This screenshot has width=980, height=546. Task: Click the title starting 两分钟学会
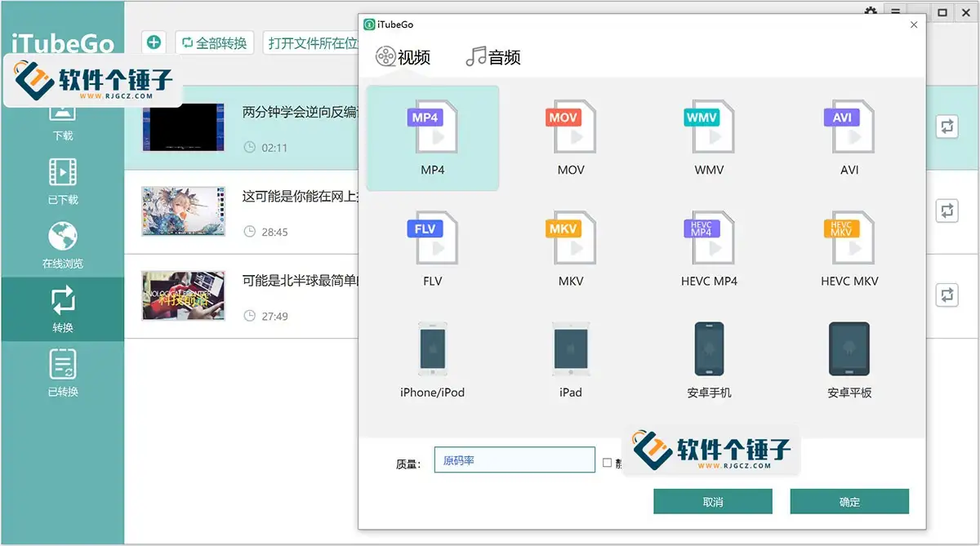point(301,113)
